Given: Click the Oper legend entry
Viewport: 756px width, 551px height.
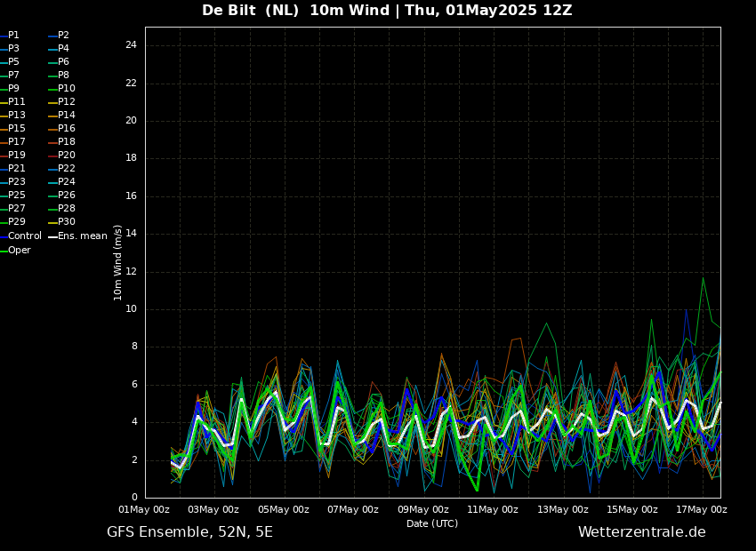Looking at the screenshot, I should (19, 251).
